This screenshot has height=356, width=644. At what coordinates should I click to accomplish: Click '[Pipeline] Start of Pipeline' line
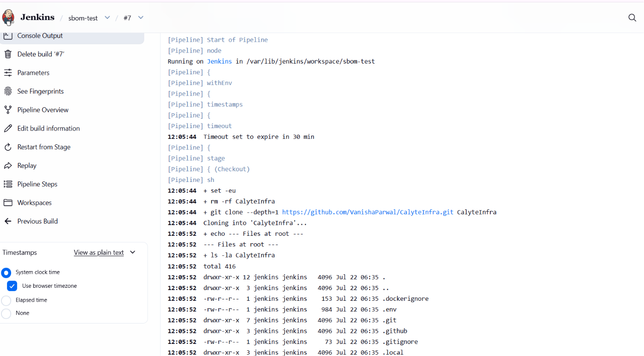(218, 40)
